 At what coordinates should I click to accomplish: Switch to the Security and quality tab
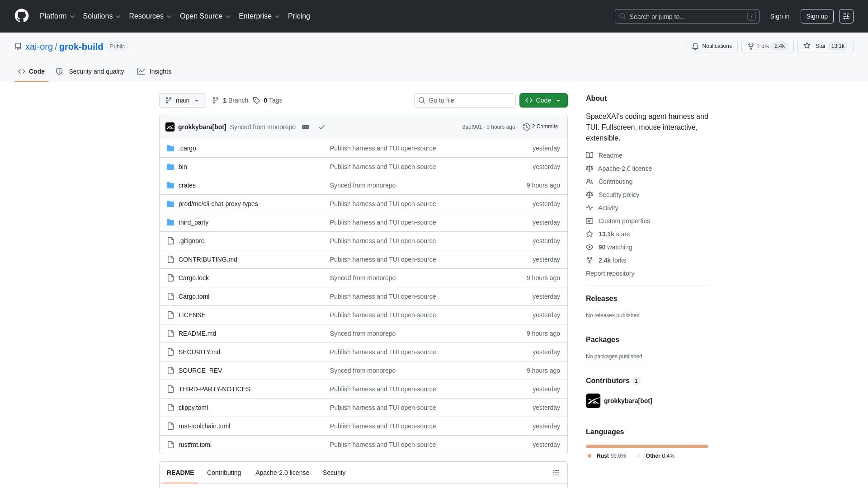[90, 71]
